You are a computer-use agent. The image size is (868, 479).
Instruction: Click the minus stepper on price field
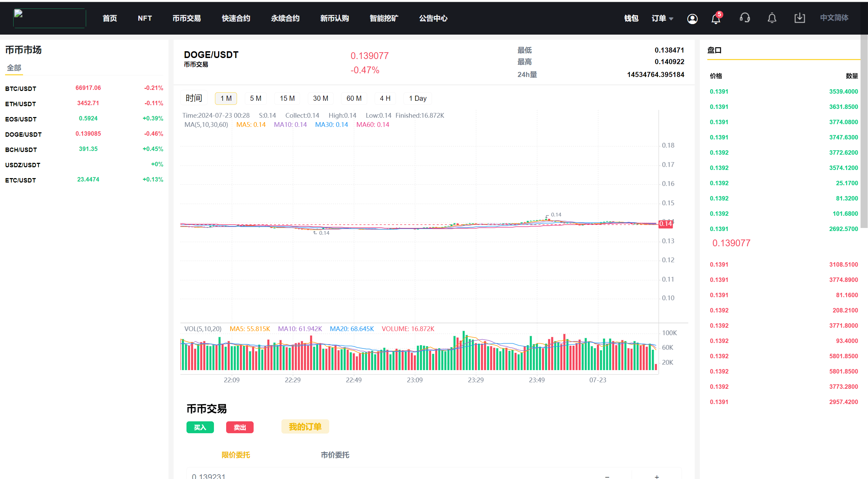click(607, 476)
